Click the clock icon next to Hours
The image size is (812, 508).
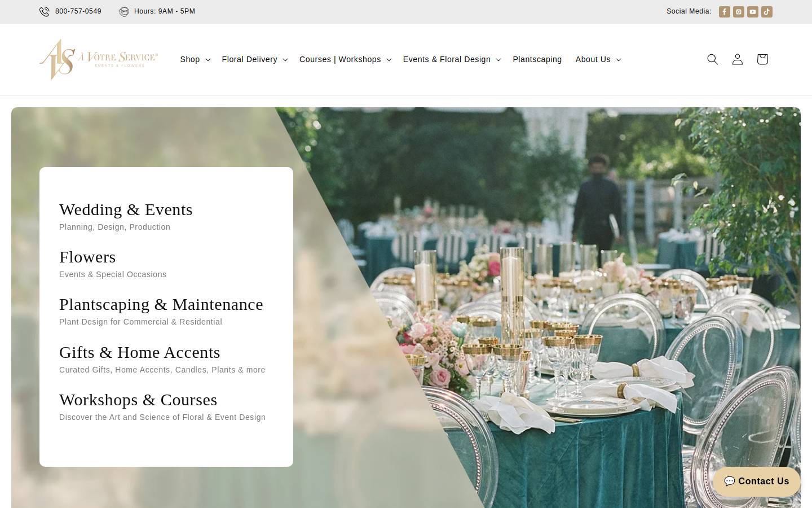(124, 11)
